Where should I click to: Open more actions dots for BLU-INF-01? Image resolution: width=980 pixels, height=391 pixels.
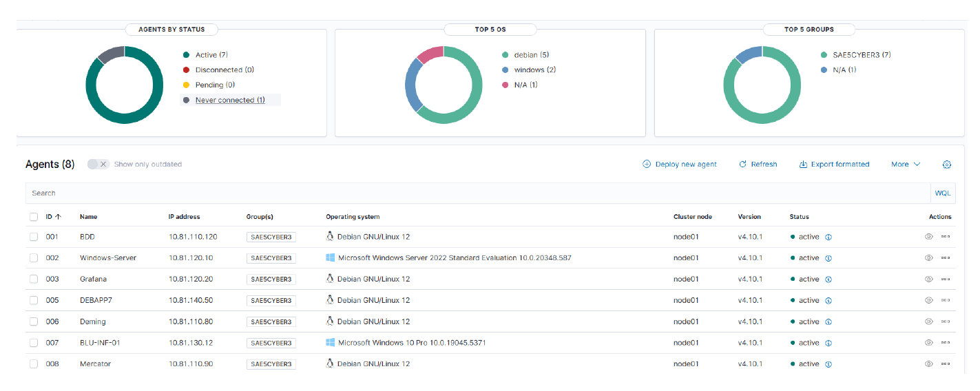point(946,343)
